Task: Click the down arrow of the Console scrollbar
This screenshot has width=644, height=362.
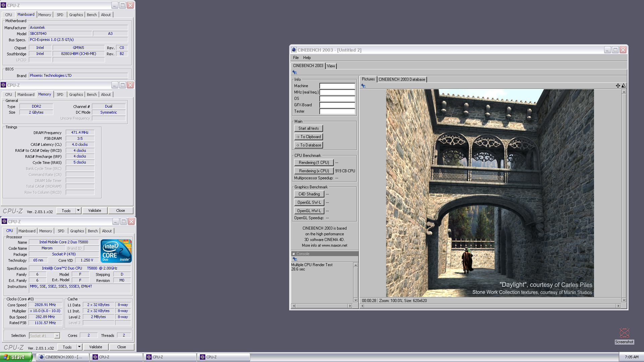Action: tap(356, 300)
